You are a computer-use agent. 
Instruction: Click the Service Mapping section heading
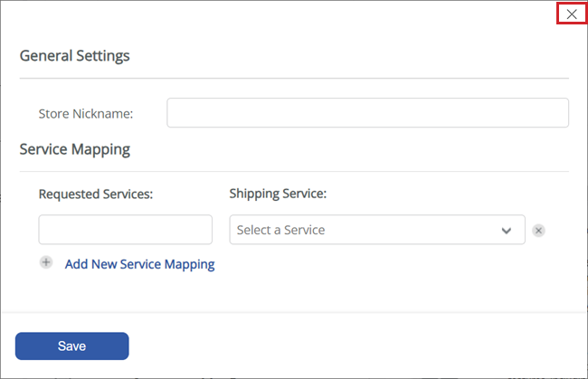tap(74, 149)
